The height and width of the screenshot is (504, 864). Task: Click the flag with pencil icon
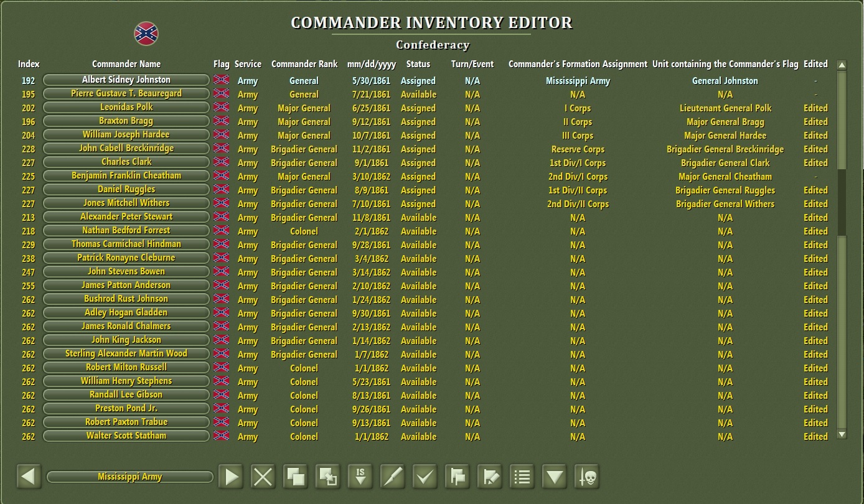[490, 477]
